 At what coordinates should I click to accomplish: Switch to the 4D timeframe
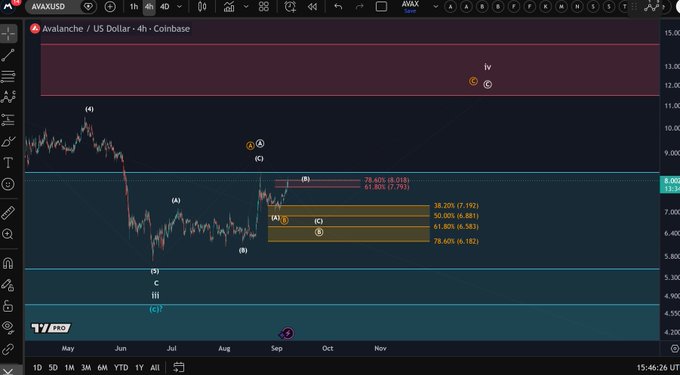point(164,7)
